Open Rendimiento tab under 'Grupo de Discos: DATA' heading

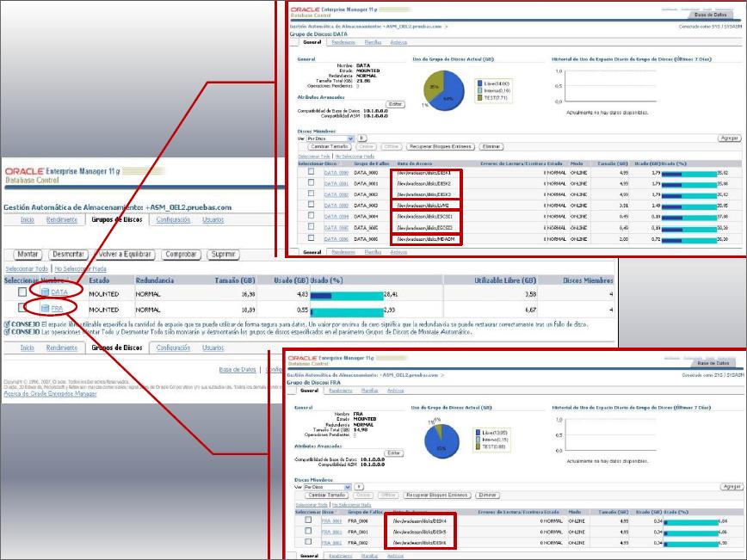(x=343, y=42)
